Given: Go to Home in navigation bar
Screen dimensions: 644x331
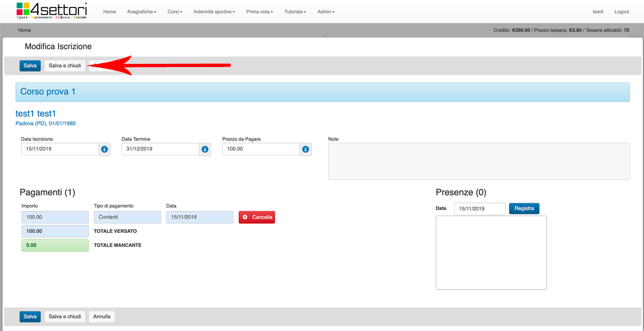Looking at the screenshot, I should (x=109, y=12).
